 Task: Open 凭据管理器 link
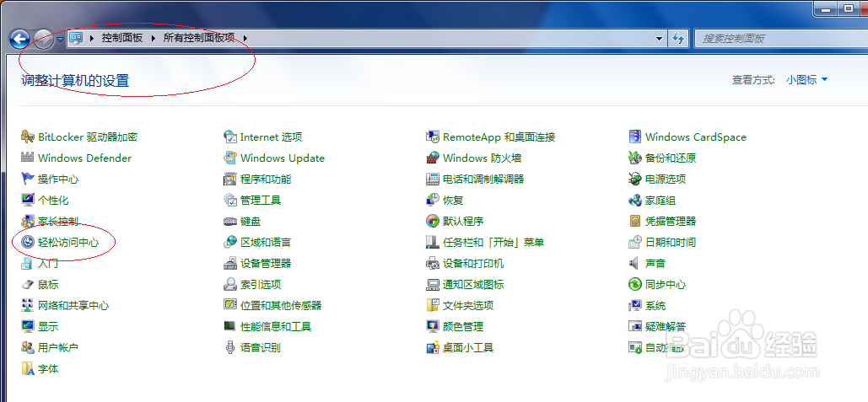tap(671, 221)
